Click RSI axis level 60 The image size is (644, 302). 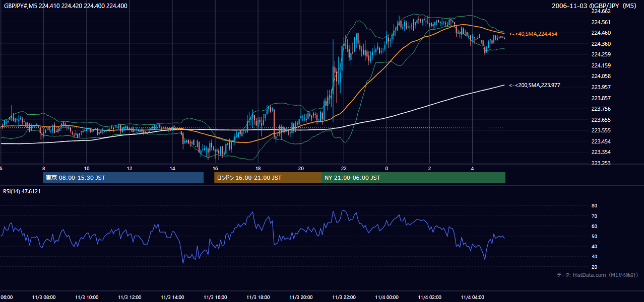(x=594, y=226)
